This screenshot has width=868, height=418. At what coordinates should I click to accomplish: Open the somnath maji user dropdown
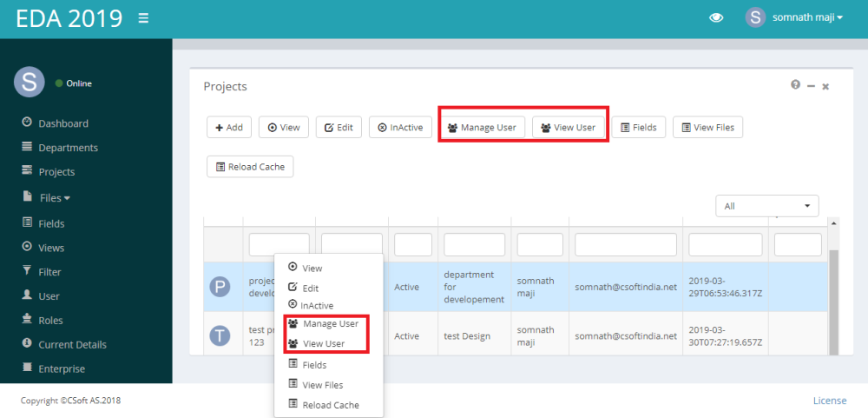(807, 17)
